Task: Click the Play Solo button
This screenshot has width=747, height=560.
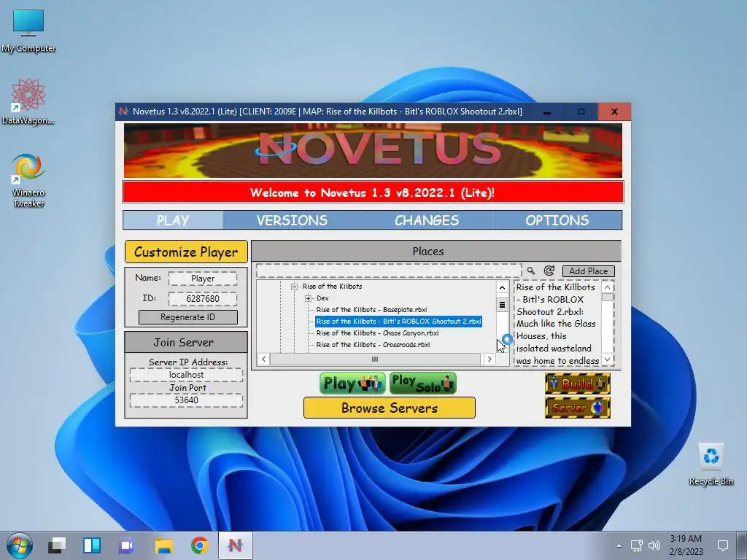Action: (x=423, y=384)
